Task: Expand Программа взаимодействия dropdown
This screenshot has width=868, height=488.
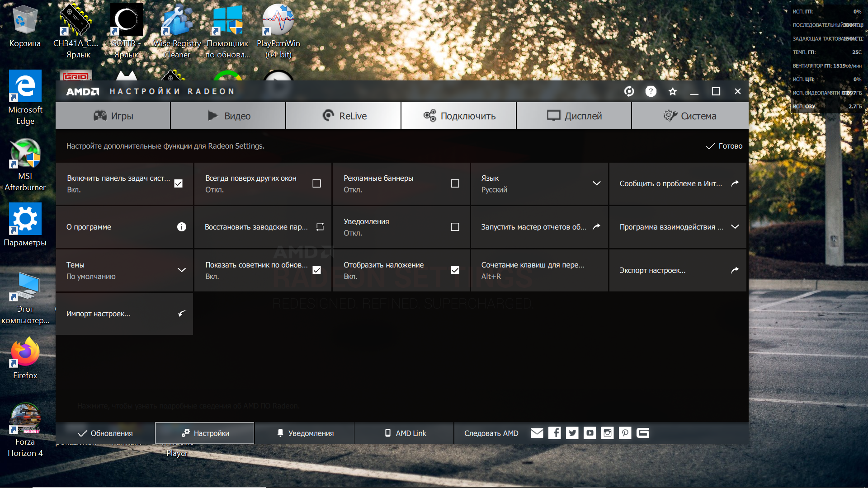Action: click(735, 227)
